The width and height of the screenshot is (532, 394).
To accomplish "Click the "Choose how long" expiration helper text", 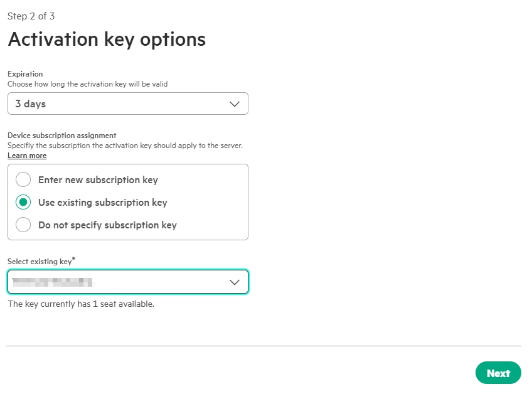I will 87,83.
